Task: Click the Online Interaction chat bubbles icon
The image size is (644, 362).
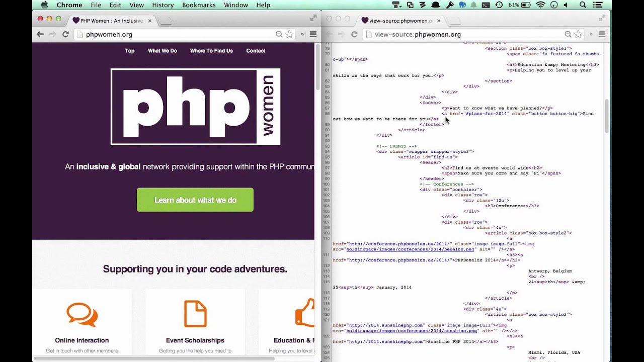Action: pyautogui.click(x=82, y=314)
